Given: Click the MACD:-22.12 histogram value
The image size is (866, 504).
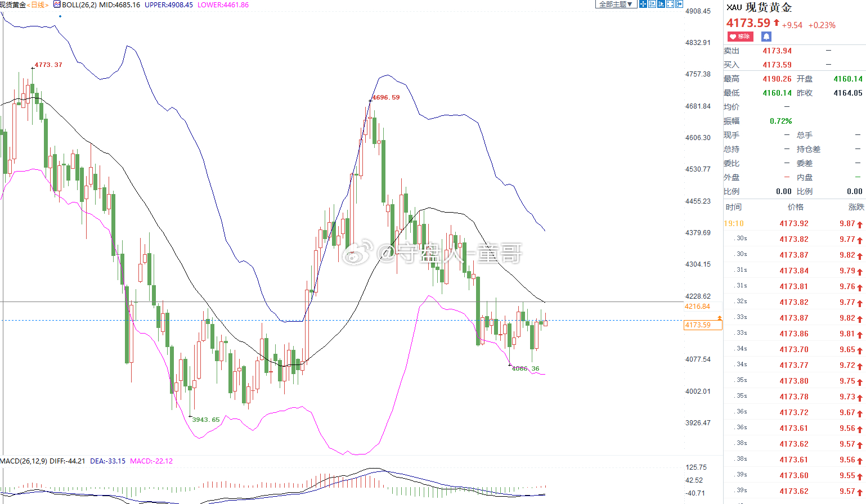Looking at the screenshot, I should [x=151, y=461].
